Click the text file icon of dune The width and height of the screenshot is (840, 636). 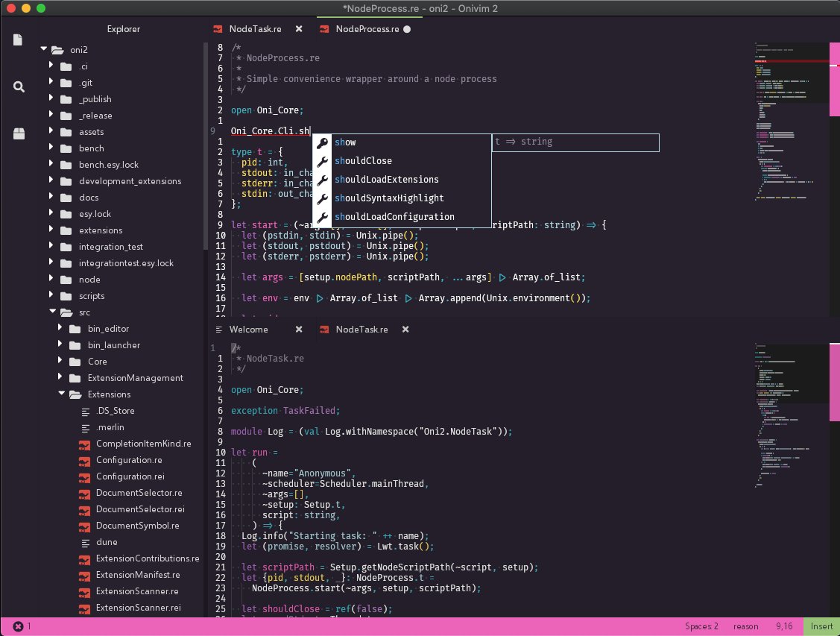85,543
